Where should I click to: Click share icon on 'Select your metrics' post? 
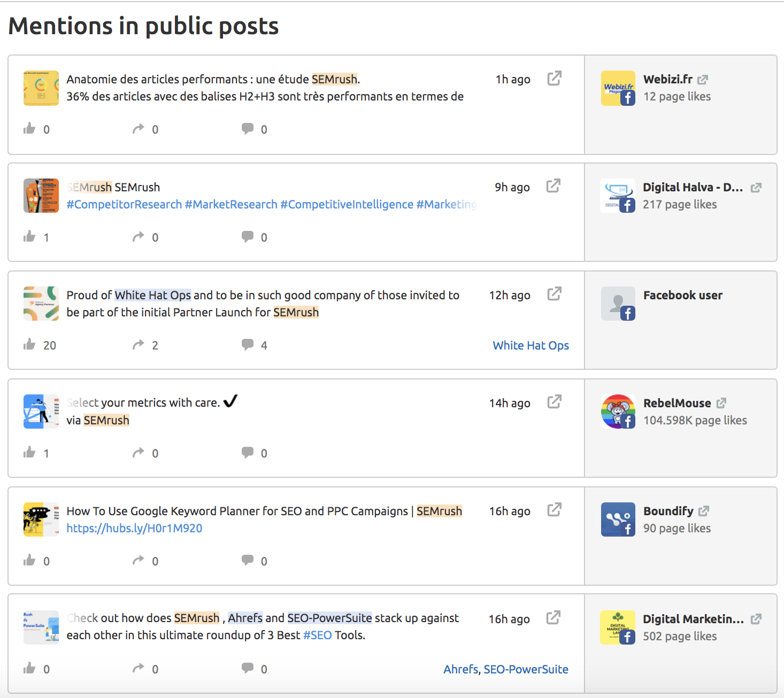[x=139, y=452]
